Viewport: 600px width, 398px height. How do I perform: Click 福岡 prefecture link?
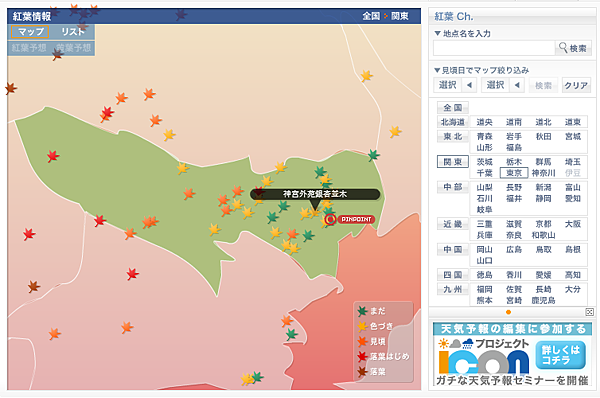click(484, 289)
